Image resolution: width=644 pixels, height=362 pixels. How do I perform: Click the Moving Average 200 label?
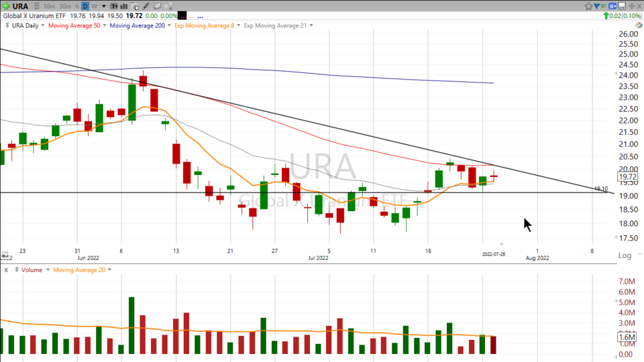[x=137, y=25]
